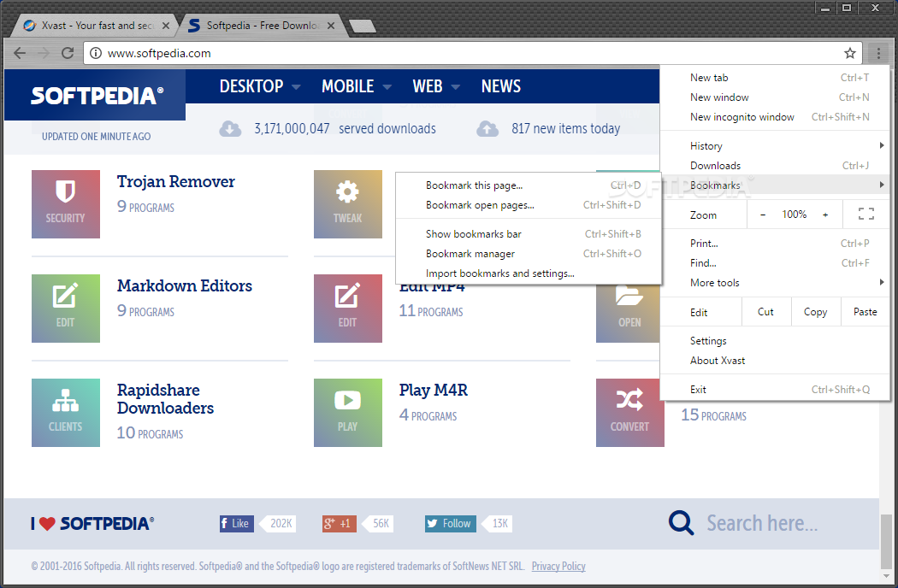The width and height of the screenshot is (898, 588).
Task: Click the Softpedia logo
Action: coord(95,95)
